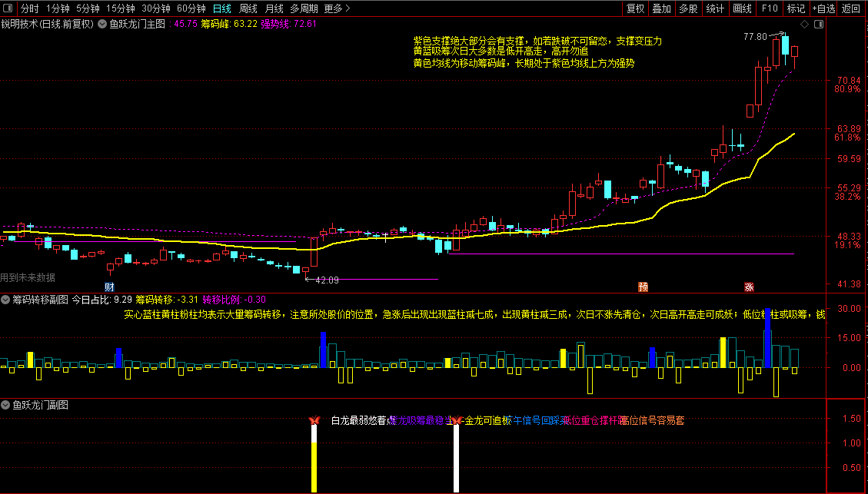Image resolution: width=868 pixels, height=494 pixels.
Task: Open the 鱼跃龙门主图 indicator dropdown
Action: point(102,24)
